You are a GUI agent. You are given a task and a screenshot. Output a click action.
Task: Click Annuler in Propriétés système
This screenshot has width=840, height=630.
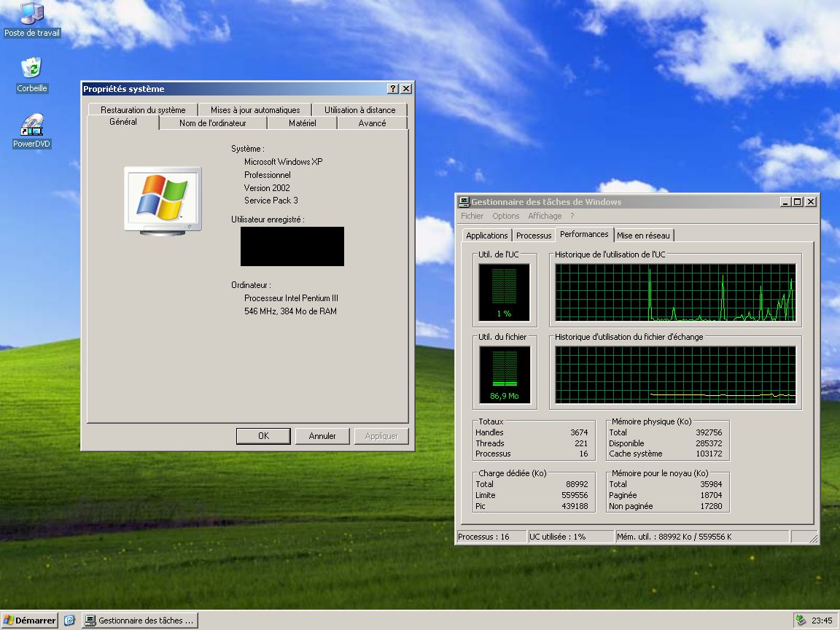322,436
